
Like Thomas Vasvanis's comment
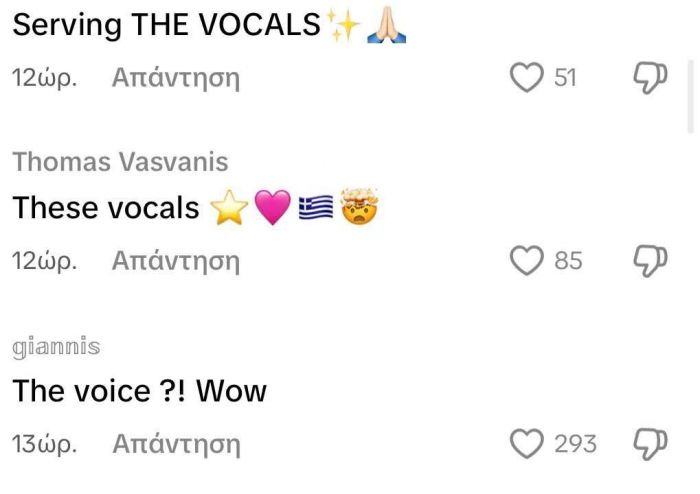pos(527,261)
